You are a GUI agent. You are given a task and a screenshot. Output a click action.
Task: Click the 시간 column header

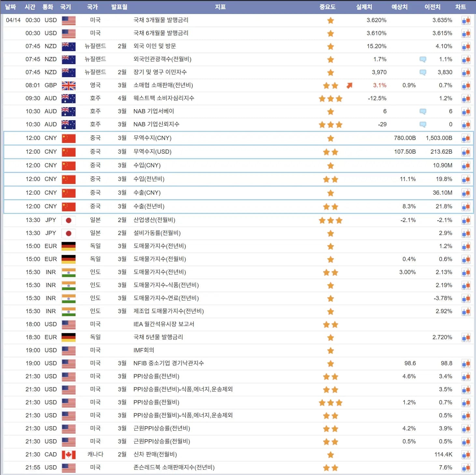point(30,7)
